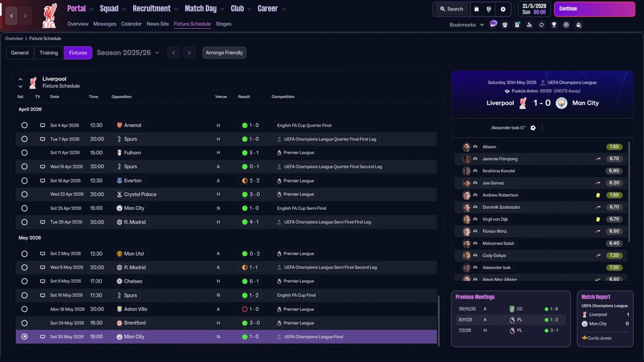Click the globe world icon
The width and height of the screenshot is (644, 362).
(x=489, y=9)
